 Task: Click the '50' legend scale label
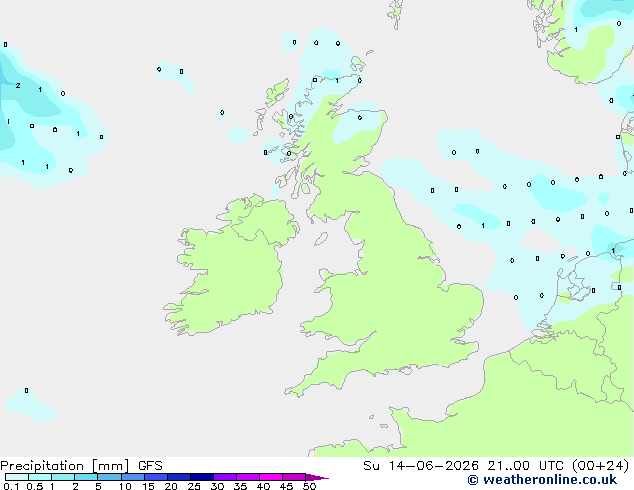[x=310, y=486]
